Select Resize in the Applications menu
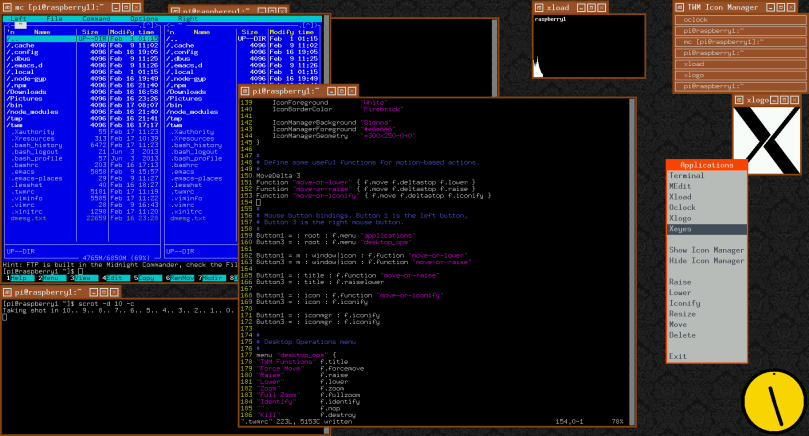809x436 pixels. (x=706, y=314)
